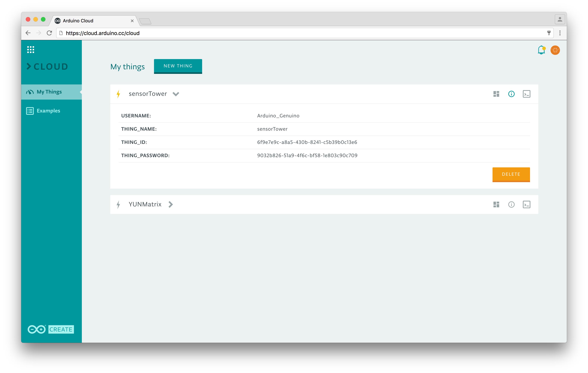Viewport: 588px width, 373px height.
Task: Select My Things in sidebar
Action: (x=49, y=92)
